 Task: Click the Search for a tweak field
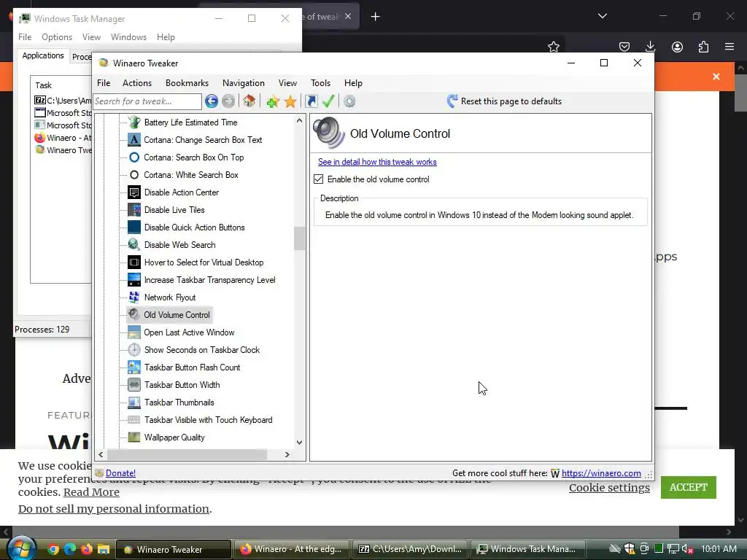point(147,101)
